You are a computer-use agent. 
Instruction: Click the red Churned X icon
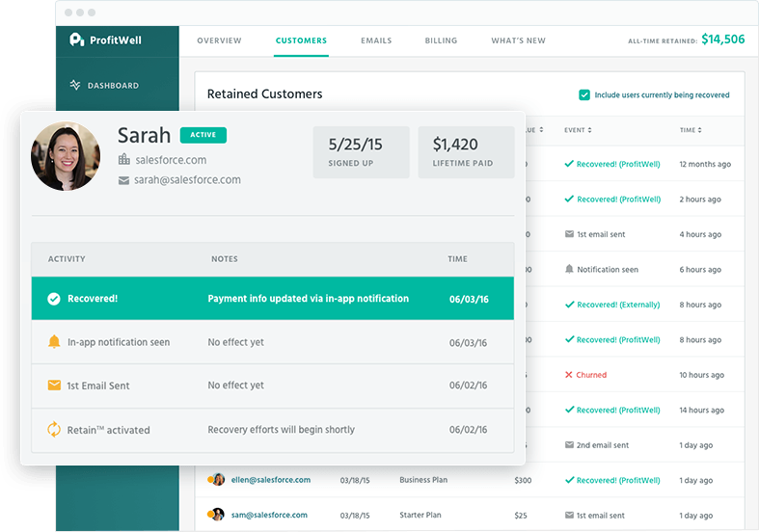[569, 375]
